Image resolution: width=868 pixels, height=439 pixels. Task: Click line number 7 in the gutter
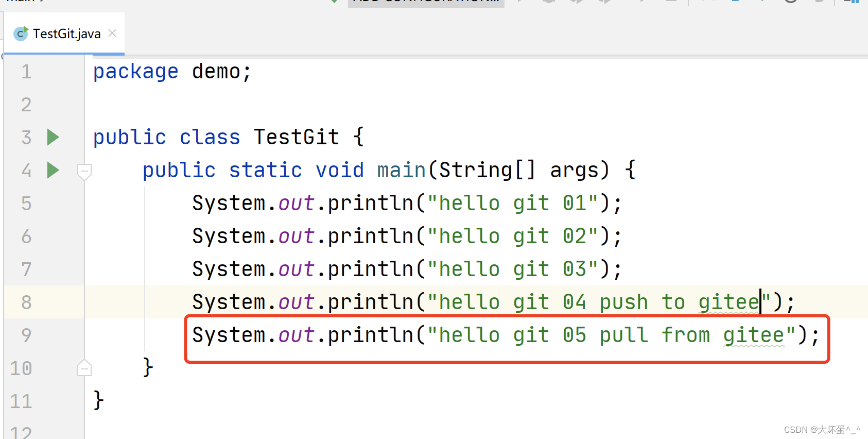point(26,269)
